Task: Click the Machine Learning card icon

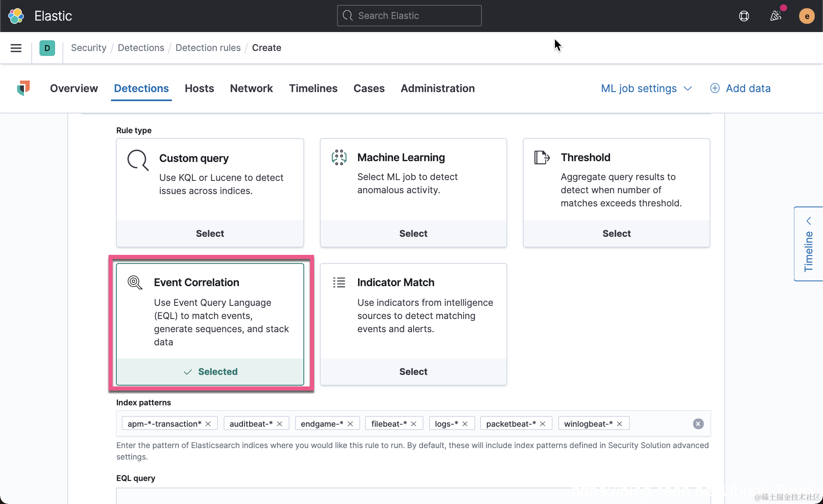Action: (x=339, y=157)
